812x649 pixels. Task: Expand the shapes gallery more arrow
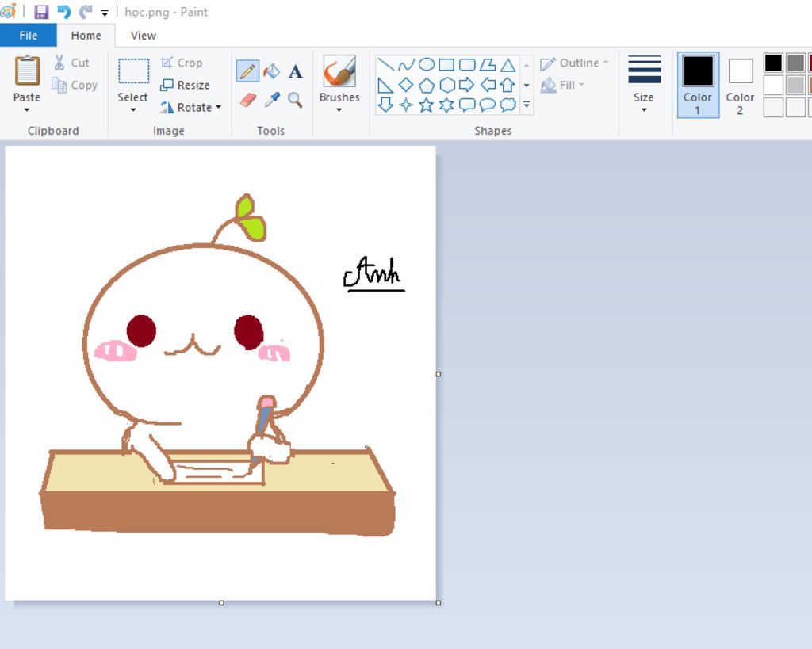tap(527, 105)
